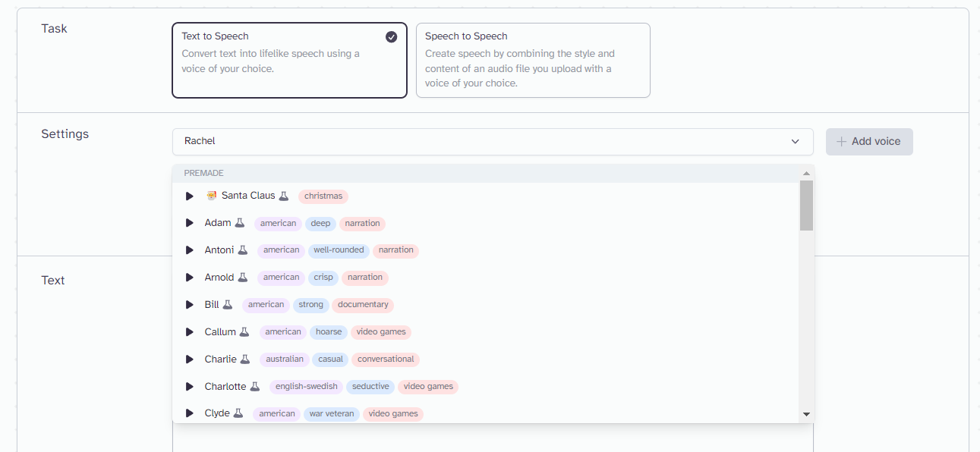Click the christmas tag
This screenshot has height=452, width=980.
[323, 196]
